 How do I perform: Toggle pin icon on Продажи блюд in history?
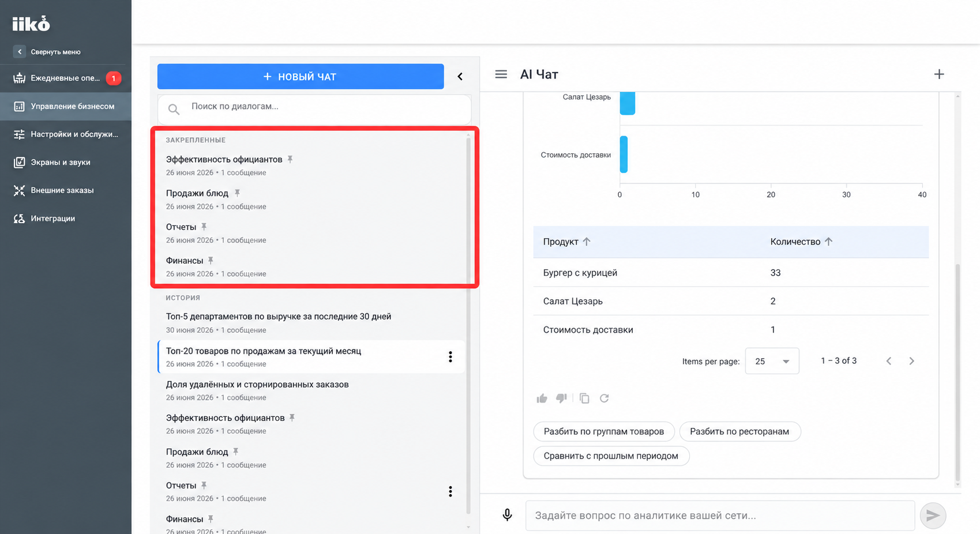tap(235, 452)
